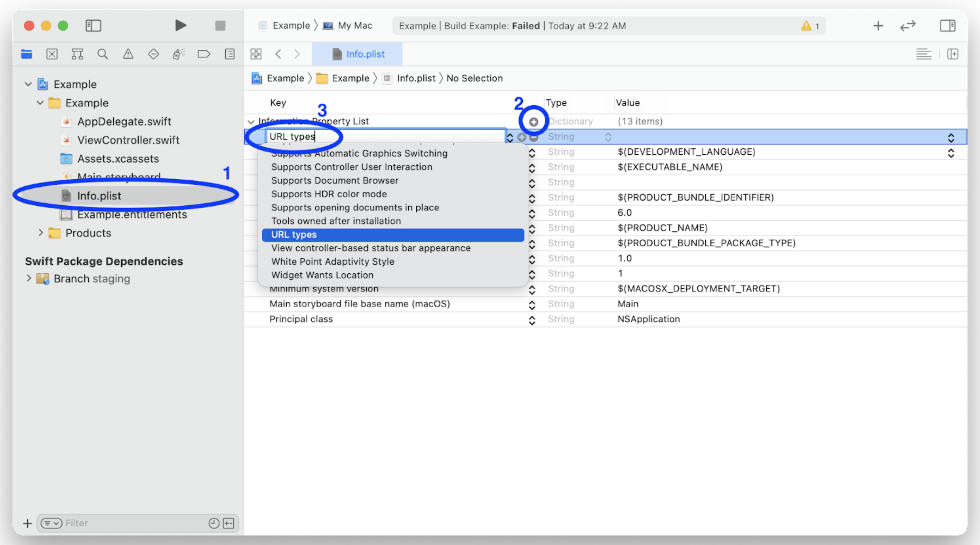
Task: Show the Project navigator folder icon
Action: click(x=27, y=54)
